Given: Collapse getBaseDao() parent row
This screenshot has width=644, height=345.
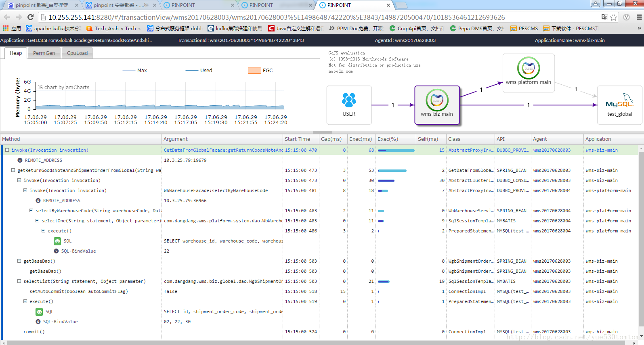Looking at the screenshot, I should [19, 261].
